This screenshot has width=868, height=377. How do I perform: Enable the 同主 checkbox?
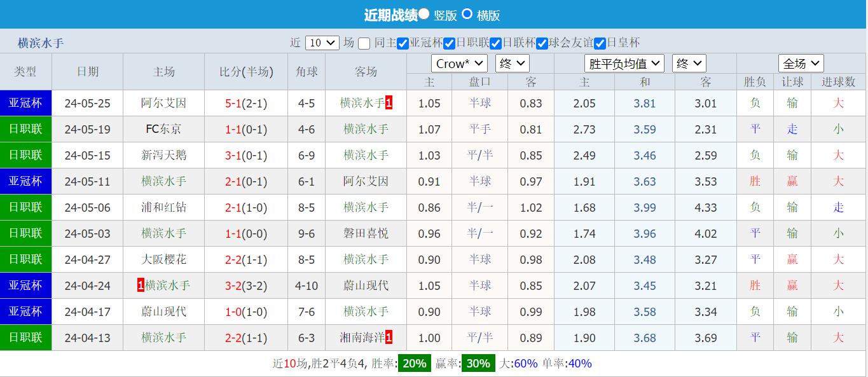(x=363, y=43)
